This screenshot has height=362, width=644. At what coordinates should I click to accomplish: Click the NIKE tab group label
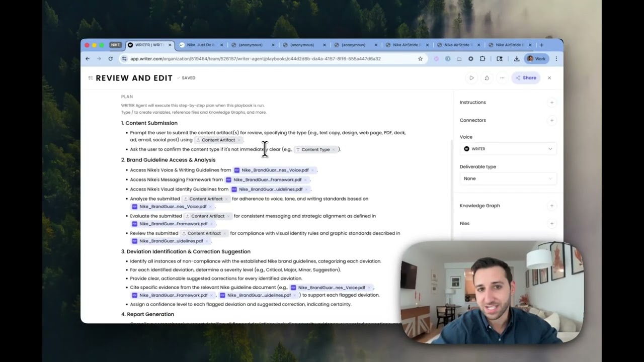(x=116, y=45)
